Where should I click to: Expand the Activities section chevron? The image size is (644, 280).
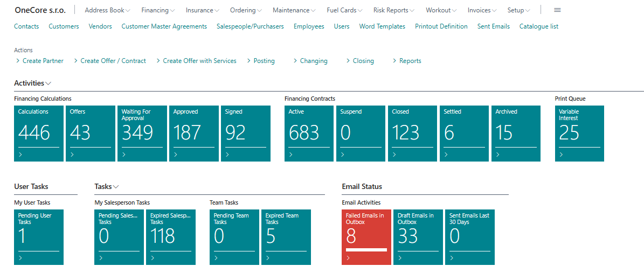[x=49, y=83]
